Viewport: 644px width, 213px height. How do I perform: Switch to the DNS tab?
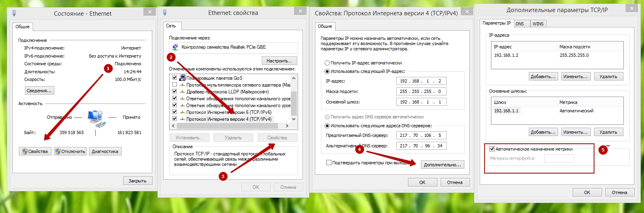(x=520, y=24)
